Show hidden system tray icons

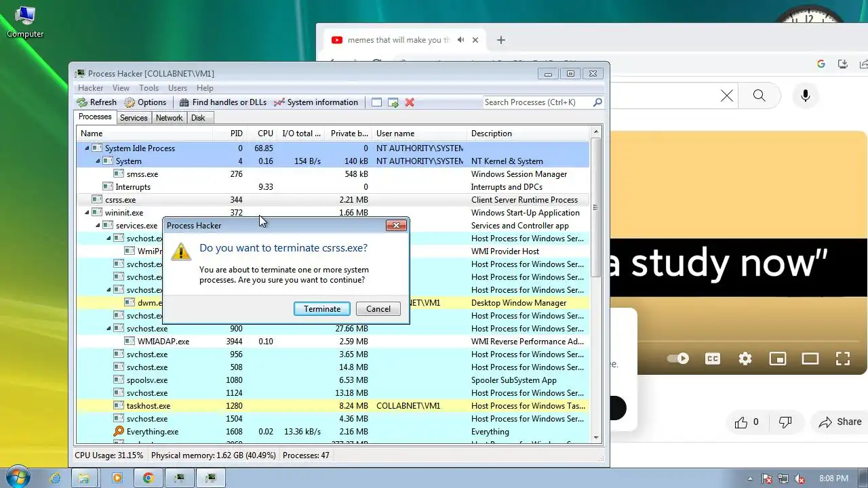click(750, 479)
